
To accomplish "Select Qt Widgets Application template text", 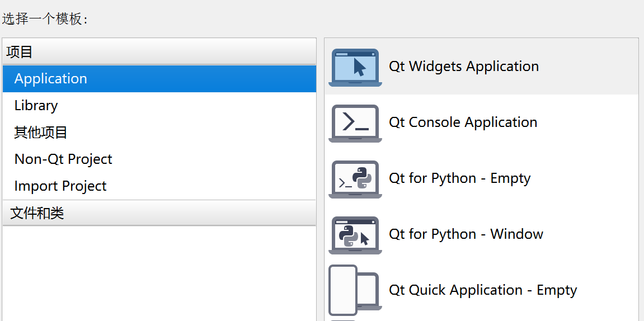I will coord(464,67).
